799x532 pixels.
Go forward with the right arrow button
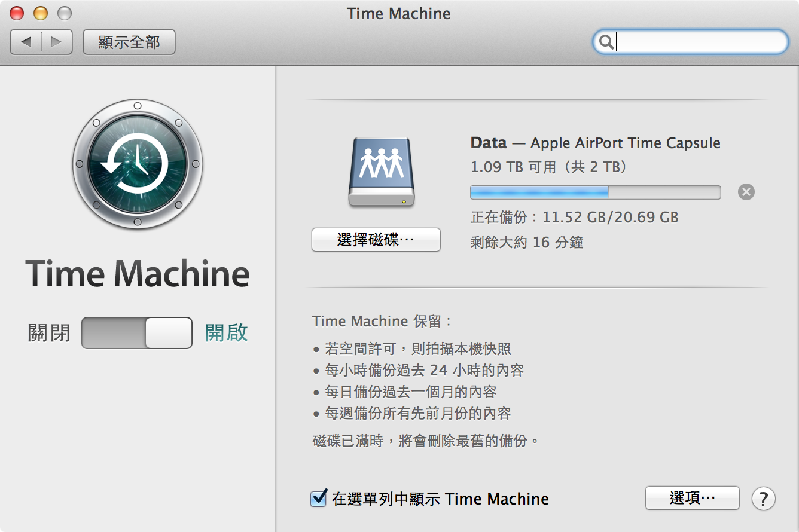(57, 42)
